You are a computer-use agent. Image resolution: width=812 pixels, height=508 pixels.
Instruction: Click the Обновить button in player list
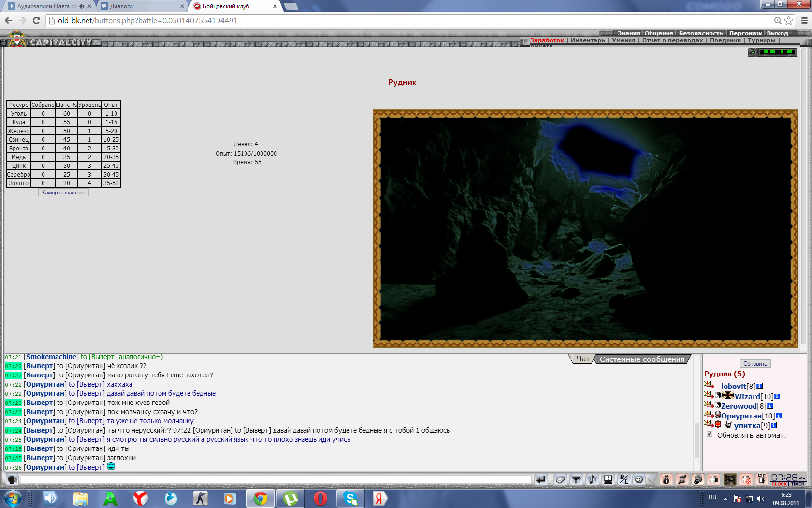[755, 364]
